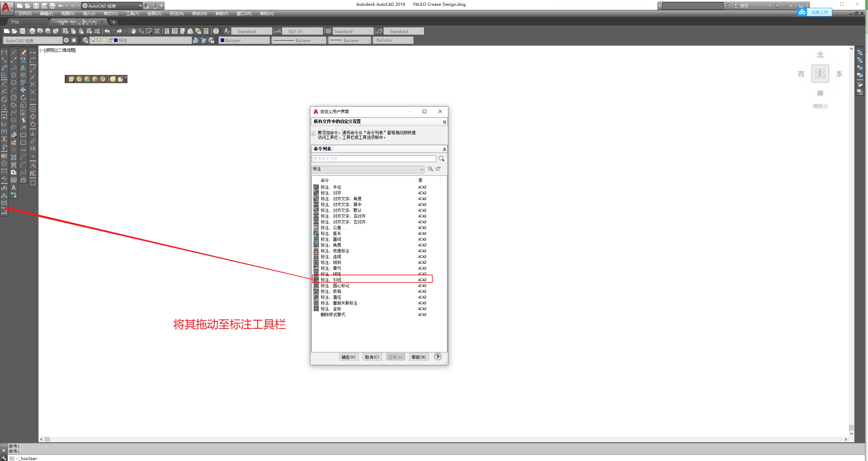Screen dimensions: 868x461
Task: Click the Trim scissors tool
Action: click(x=23, y=120)
